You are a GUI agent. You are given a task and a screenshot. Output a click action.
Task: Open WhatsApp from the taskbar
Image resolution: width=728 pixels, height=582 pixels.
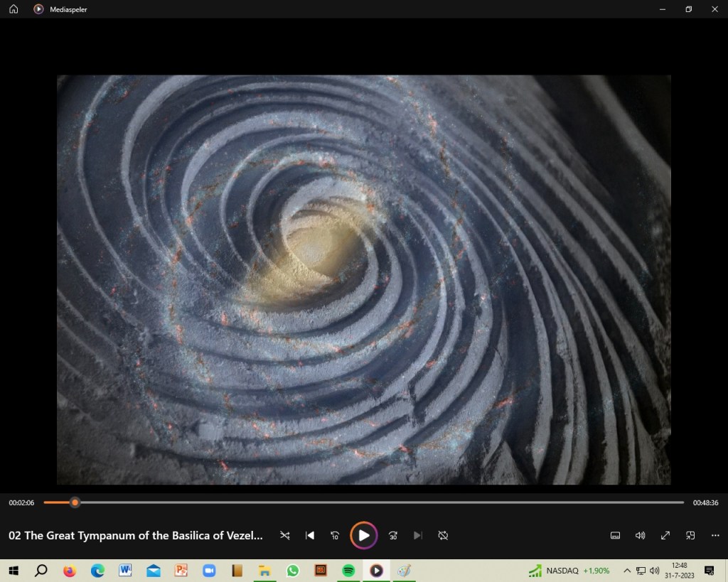[293, 571]
